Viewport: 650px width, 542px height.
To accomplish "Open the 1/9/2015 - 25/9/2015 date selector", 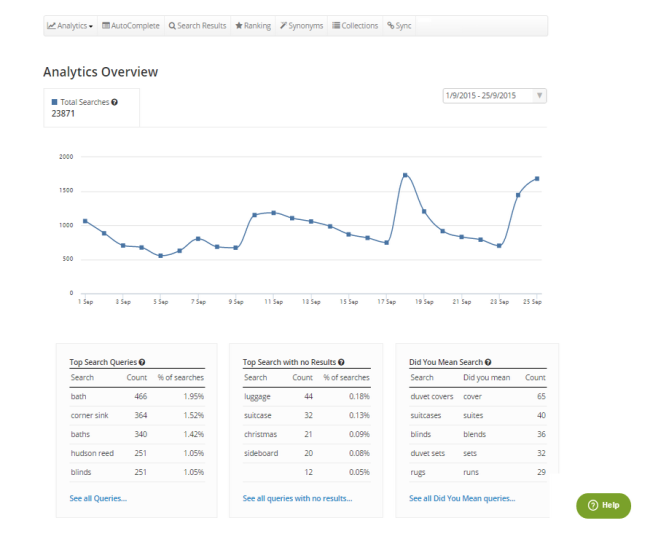I will [x=495, y=96].
